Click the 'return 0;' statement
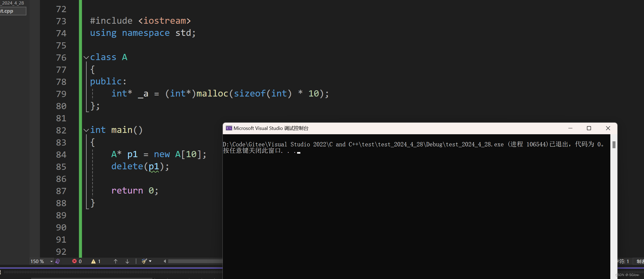The image size is (644, 279). (135, 191)
